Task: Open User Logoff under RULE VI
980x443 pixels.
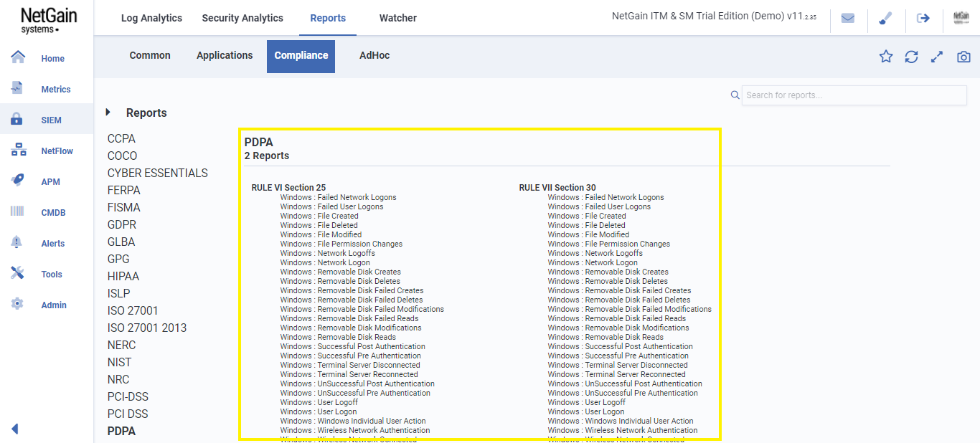Action: 319,402
